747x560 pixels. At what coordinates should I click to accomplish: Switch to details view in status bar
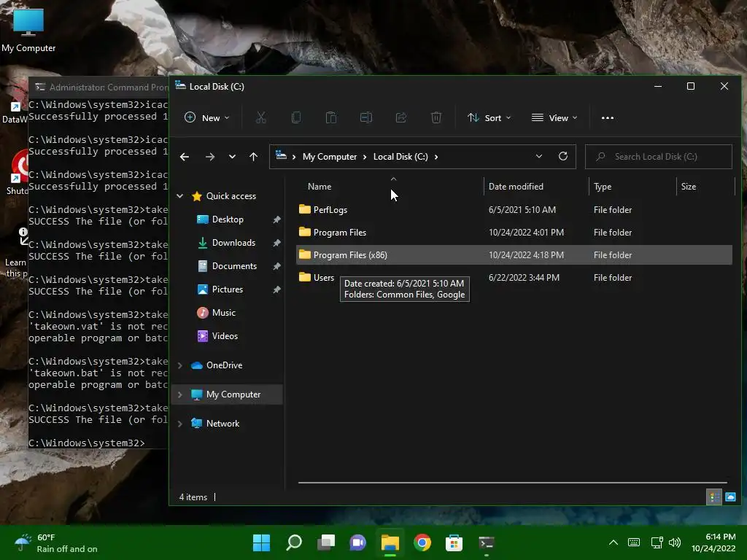coord(714,497)
